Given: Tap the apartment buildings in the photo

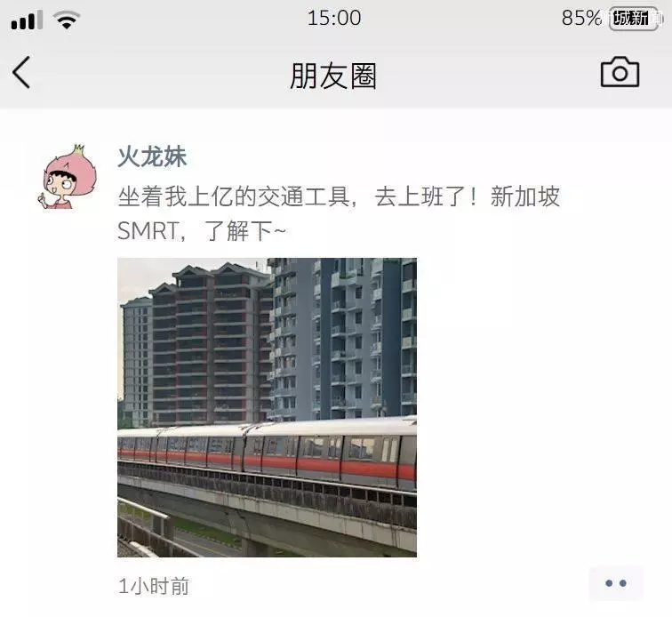Looking at the screenshot, I should (267, 341).
